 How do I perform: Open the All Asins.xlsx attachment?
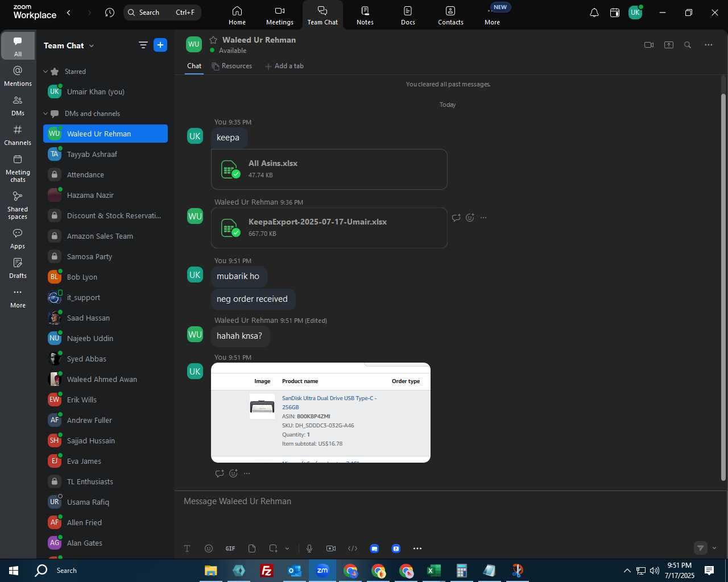329,169
